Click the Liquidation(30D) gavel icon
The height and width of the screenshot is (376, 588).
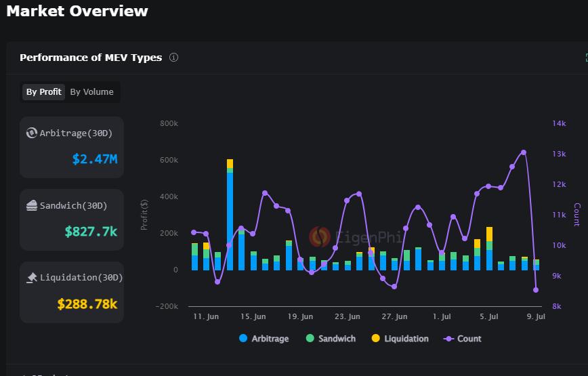coord(32,277)
